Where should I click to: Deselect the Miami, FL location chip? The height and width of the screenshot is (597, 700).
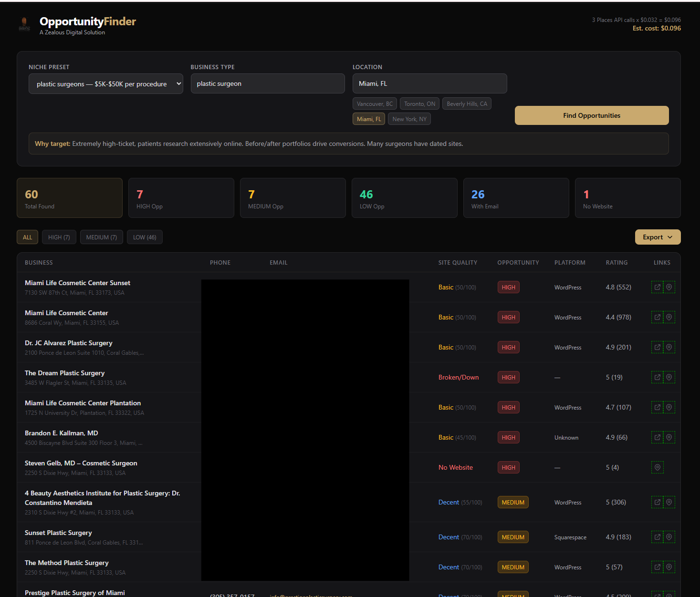click(368, 119)
